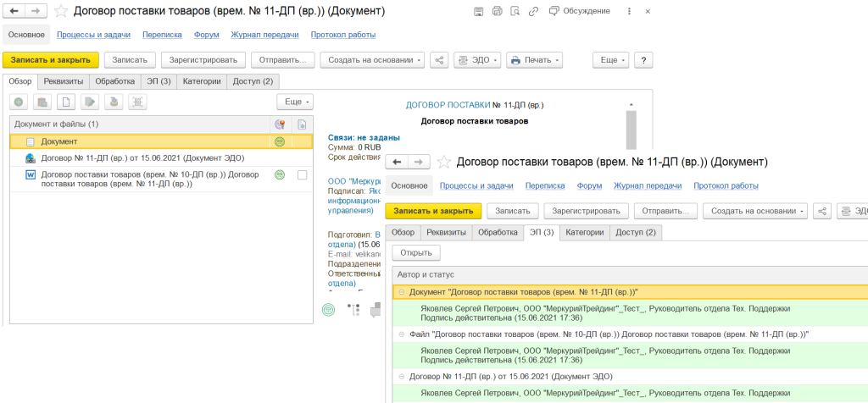
Task: Open Протокол работы link in front window
Action: [x=726, y=185]
